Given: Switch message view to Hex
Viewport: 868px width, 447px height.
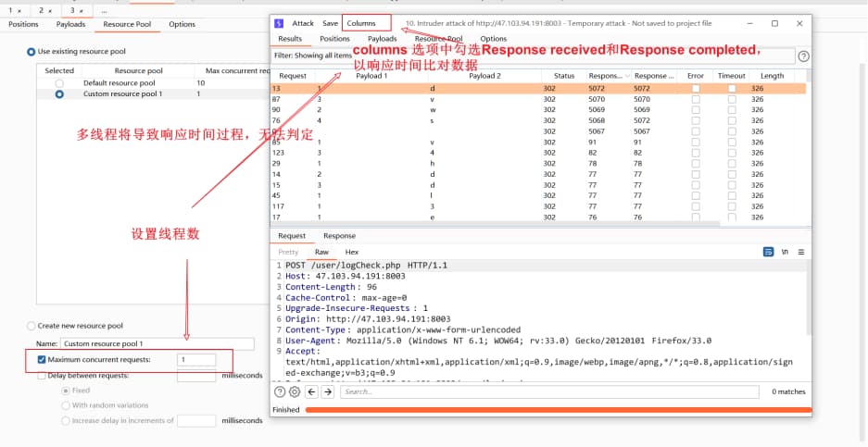Looking at the screenshot, I should [351, 252].
